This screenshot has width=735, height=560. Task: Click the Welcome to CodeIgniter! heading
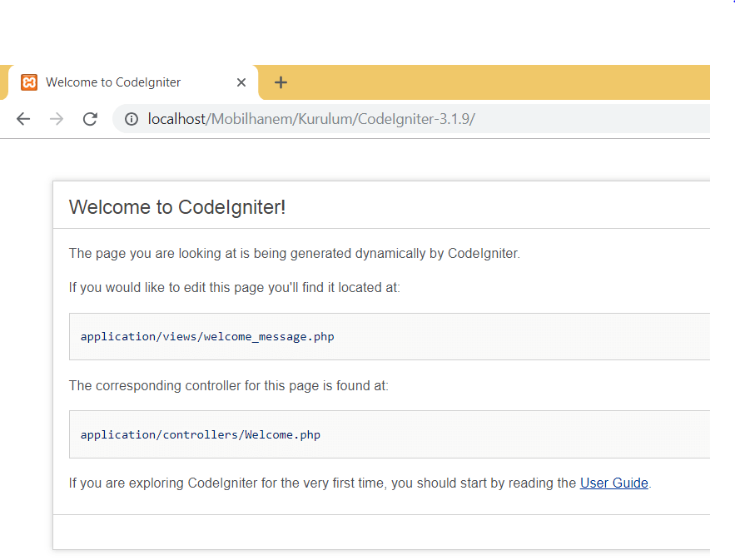[x=177, y=207]
